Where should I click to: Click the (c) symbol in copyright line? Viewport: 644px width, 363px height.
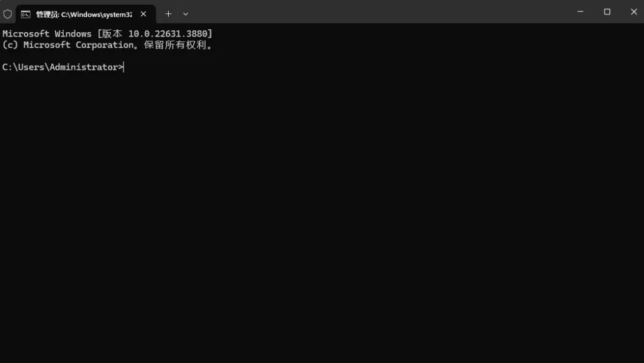[x=10, y=45]
